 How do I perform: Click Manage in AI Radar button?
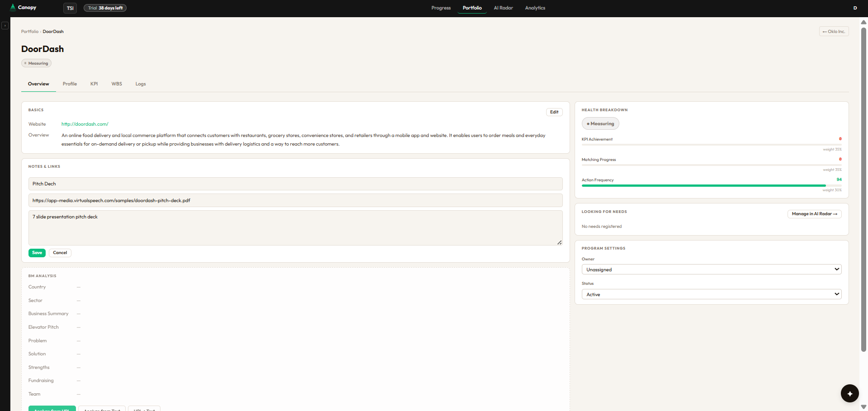(814, 214)
